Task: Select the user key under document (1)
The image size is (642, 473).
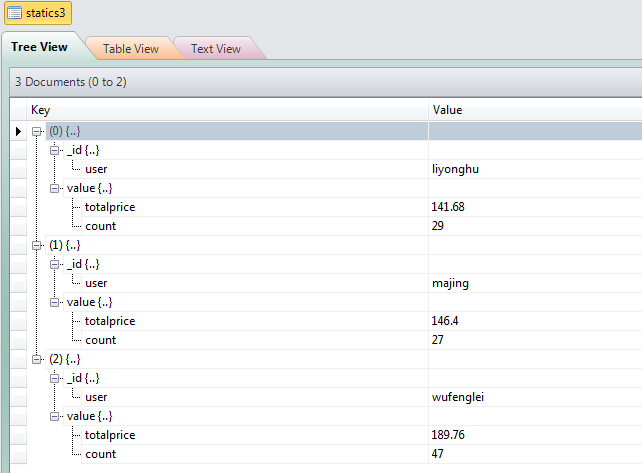Action: 96,283
